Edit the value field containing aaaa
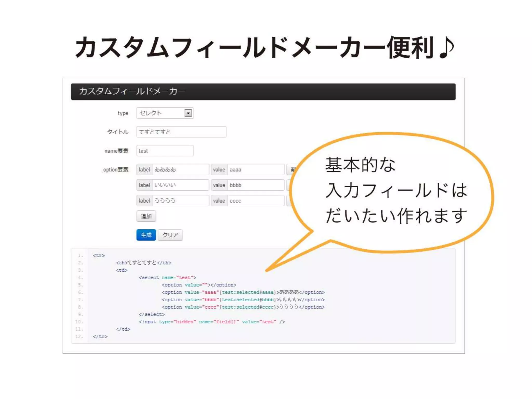The width and height of the screenshot is (532, 399). [x=256, y=169]
